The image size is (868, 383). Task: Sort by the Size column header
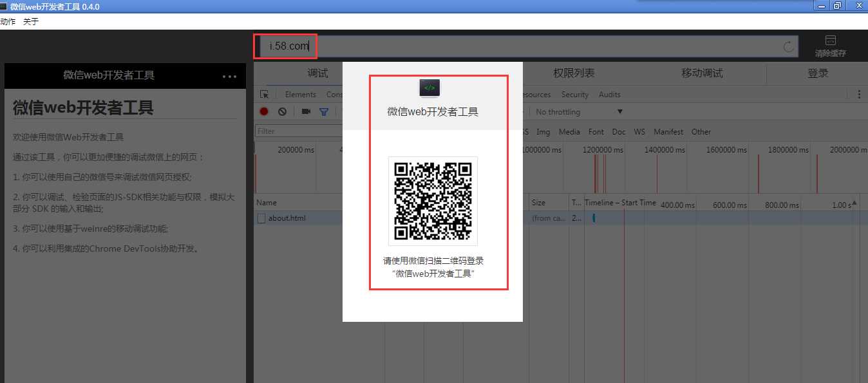(x=538, y=203)
